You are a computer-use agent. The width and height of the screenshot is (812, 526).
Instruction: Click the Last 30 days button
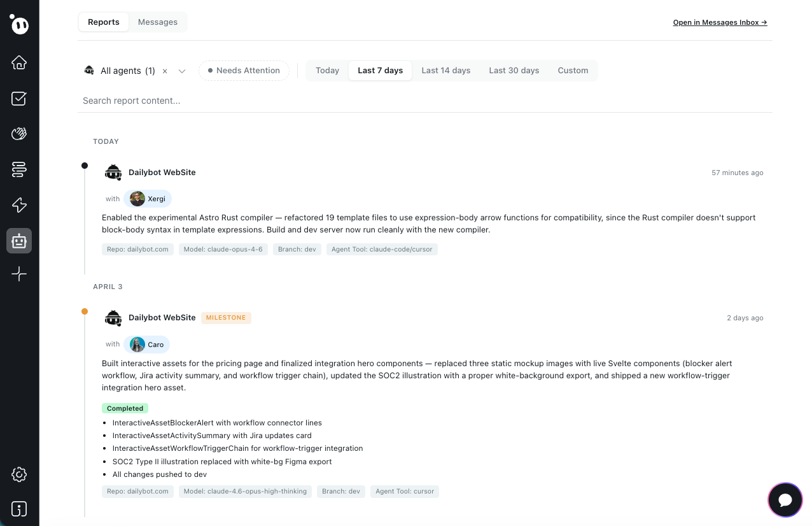pos(514,70)
